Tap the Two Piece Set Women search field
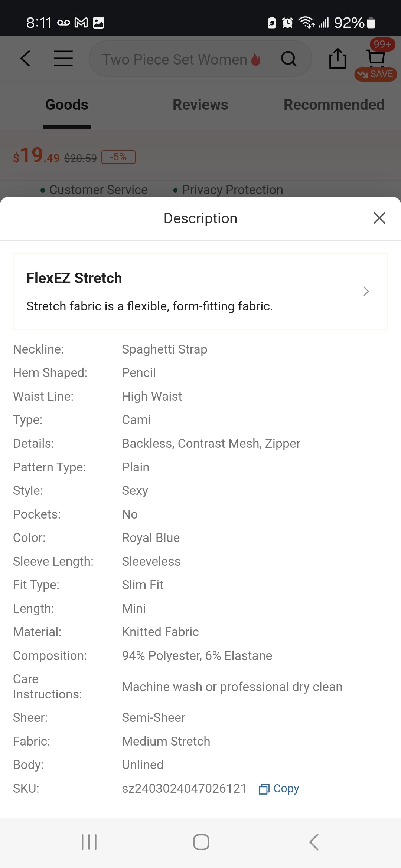401x868 pixels. [x=175, y=59]
